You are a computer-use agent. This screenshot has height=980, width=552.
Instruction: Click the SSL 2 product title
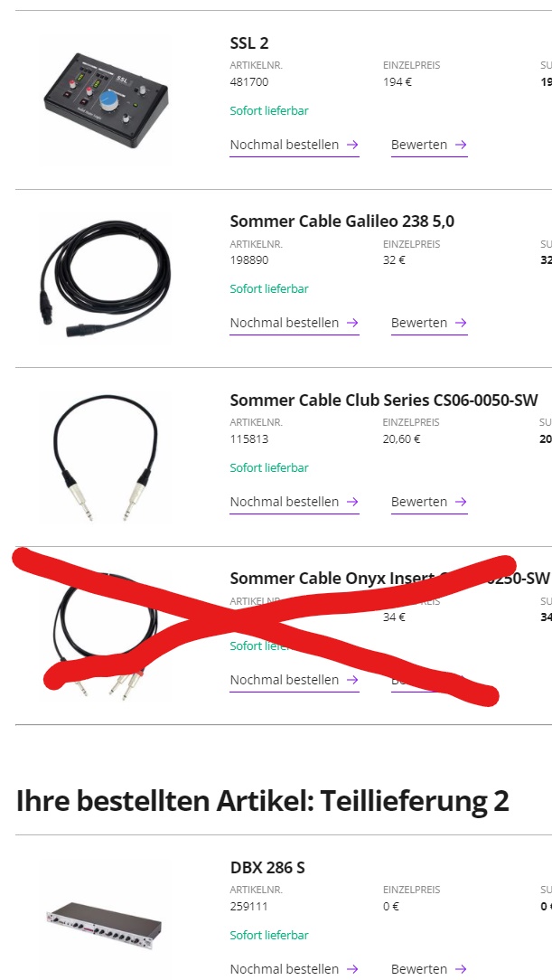pos(249,43)
